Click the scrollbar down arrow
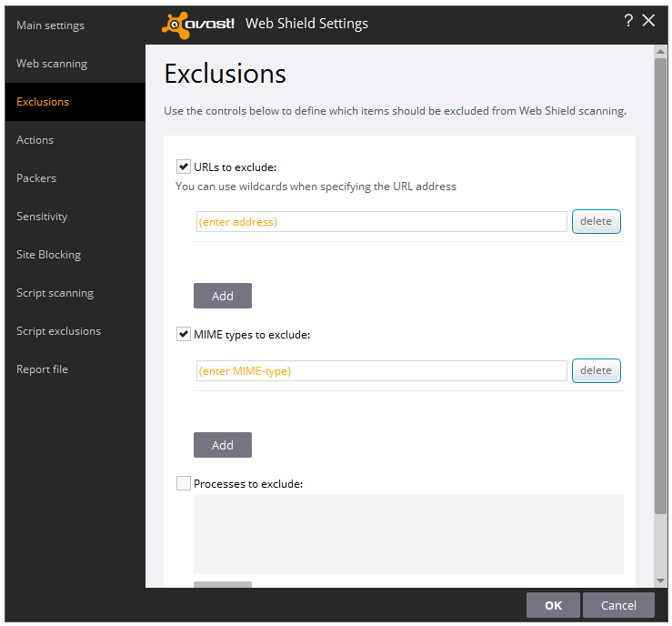This screenshot has height=626, width=672. click(x=660, y=581)
